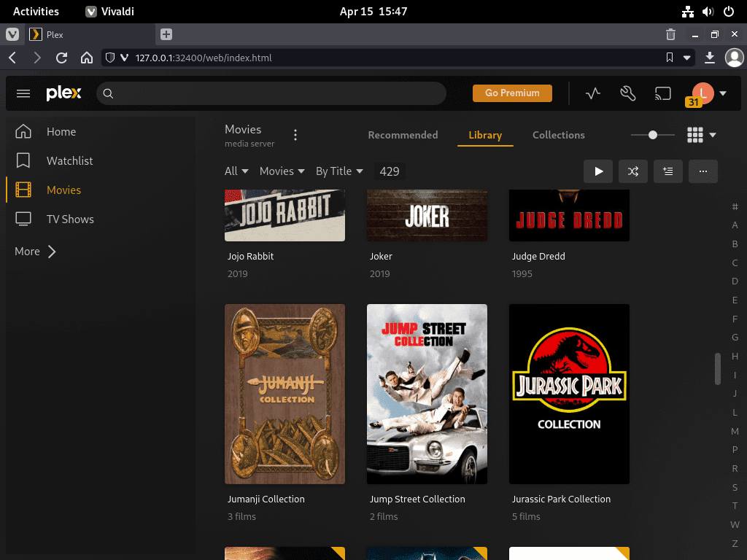Viewport: 747px width, 560px height.
Task: Open the Jumanji Collection title link
Action: (266, 499)
